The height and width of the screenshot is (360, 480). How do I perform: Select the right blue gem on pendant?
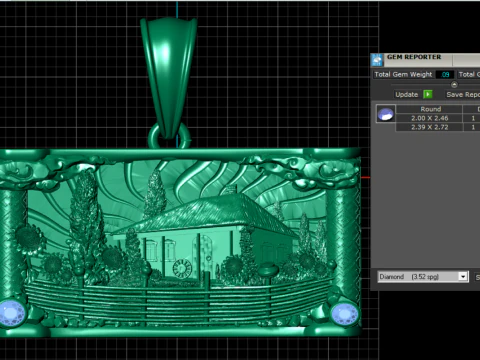coord(345,314)
